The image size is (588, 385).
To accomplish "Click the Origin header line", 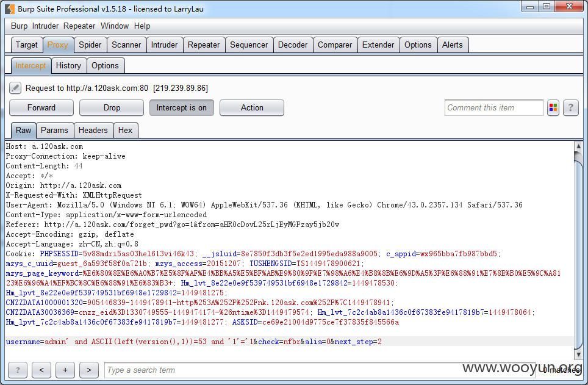I will (63, 185).
